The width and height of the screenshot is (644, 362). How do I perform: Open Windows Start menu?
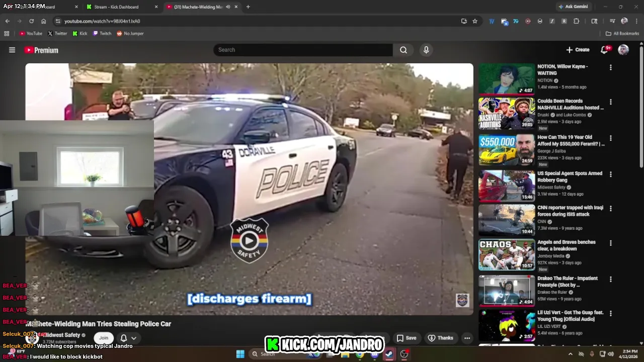240,354
